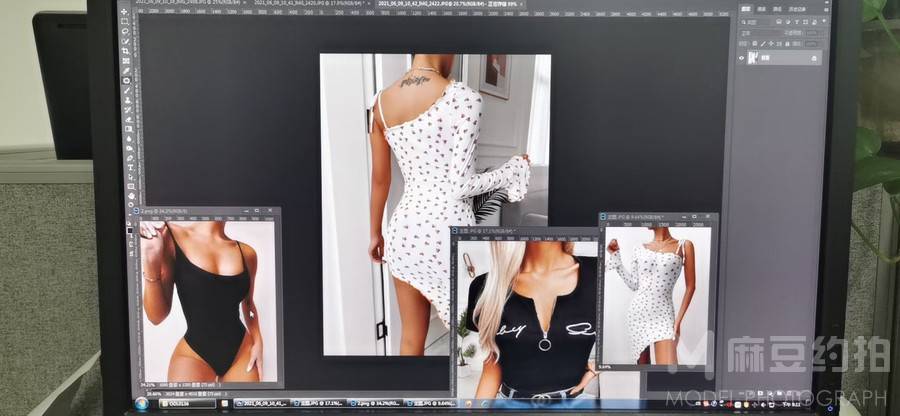This screenshot has width=900, height=416.
Task: Select the Quick Selection tool
Action: click(x=125, y=41)
